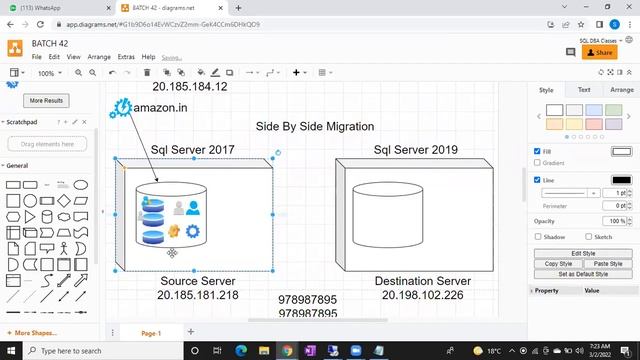The height and width of the screenshot is (360, 640).
Task: Pick the light blue style swatch
Action: pyautogui.click(x=593, y=110)
